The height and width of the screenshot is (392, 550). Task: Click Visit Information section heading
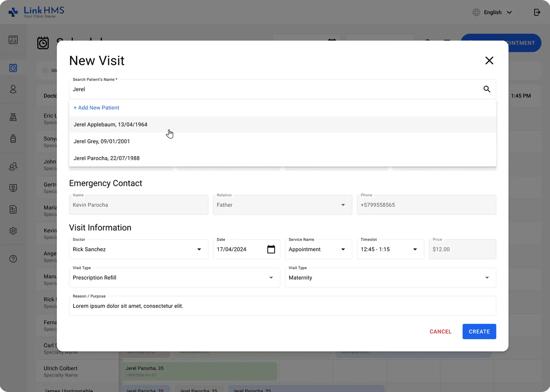click(x=100, y=227)
